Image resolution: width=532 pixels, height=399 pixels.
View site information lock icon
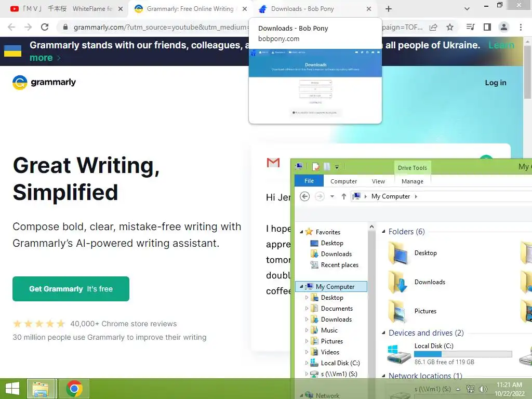pos(65,27)
